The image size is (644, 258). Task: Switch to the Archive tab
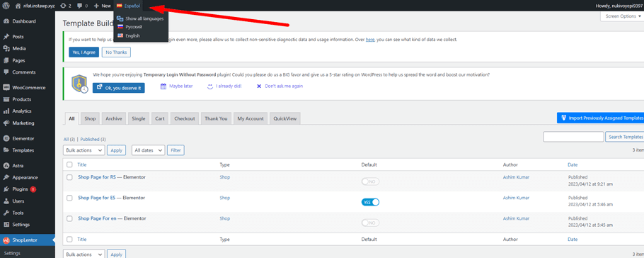[x=114, y=118]
